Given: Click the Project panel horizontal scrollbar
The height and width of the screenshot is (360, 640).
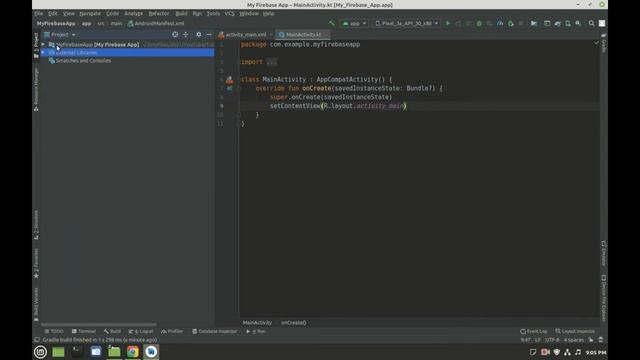Looking at the screenshot, I should [x=98, y=325].
